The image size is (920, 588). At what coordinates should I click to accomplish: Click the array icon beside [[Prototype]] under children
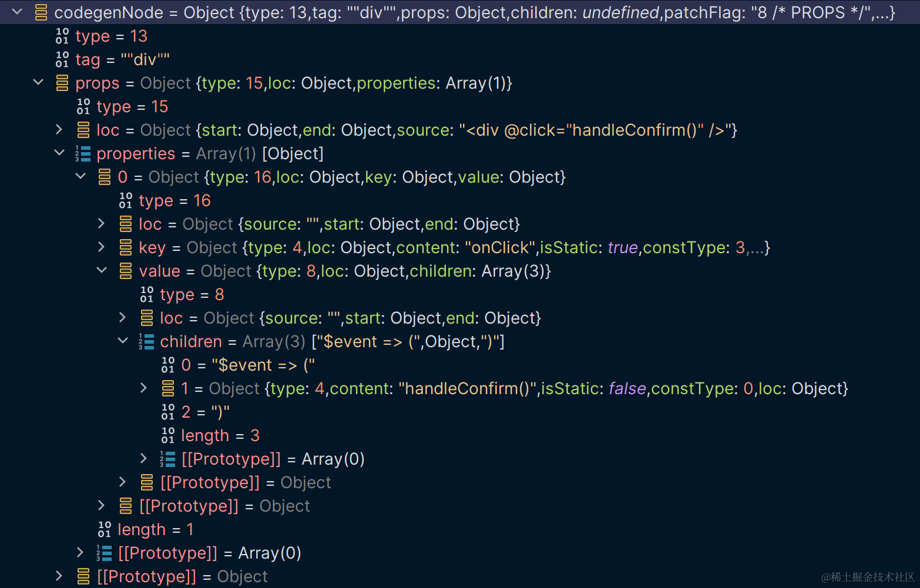pos(167,459)
